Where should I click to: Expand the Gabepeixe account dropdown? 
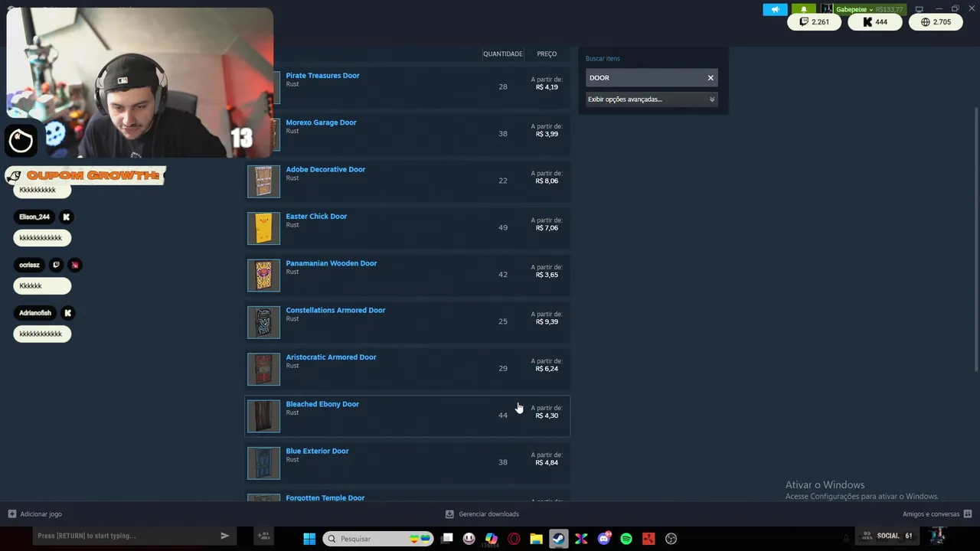coord(854,9)
